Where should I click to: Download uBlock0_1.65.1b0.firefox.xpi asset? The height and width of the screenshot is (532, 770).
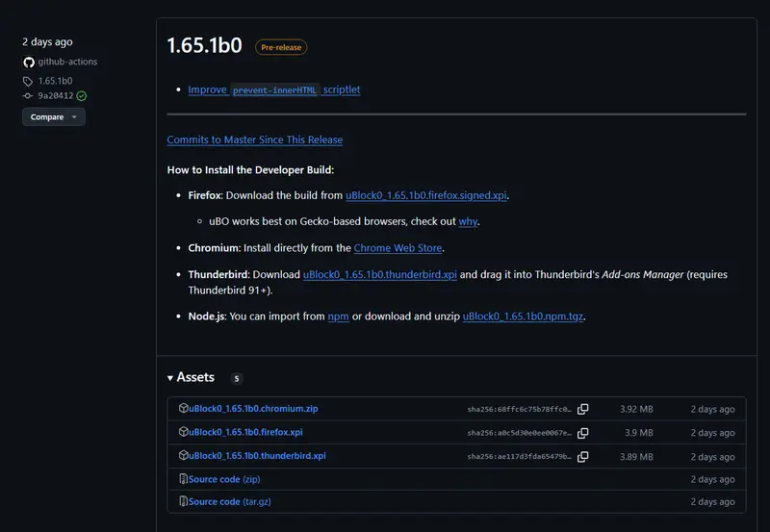[245, 432]
